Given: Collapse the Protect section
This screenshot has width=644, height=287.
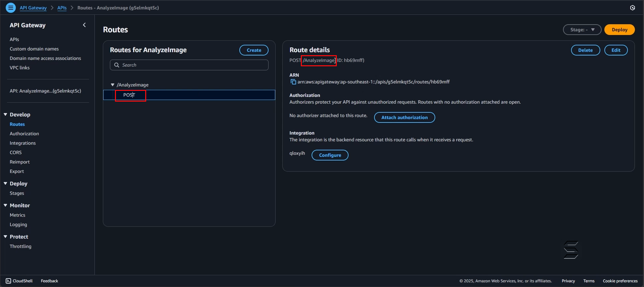Looking at the screenshot, I should click(5, 237).
